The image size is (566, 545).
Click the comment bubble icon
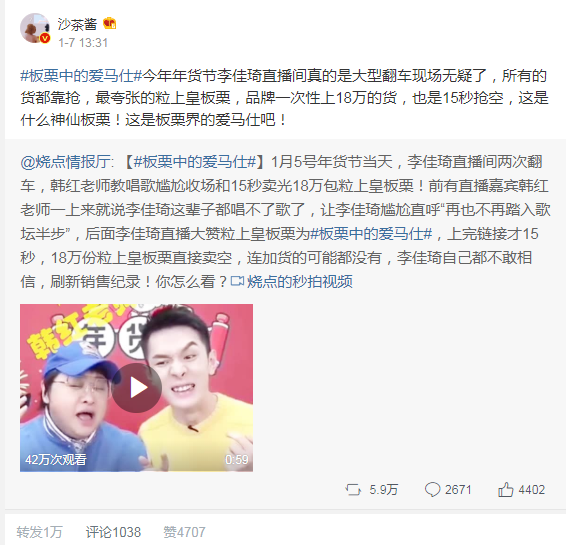432,489
